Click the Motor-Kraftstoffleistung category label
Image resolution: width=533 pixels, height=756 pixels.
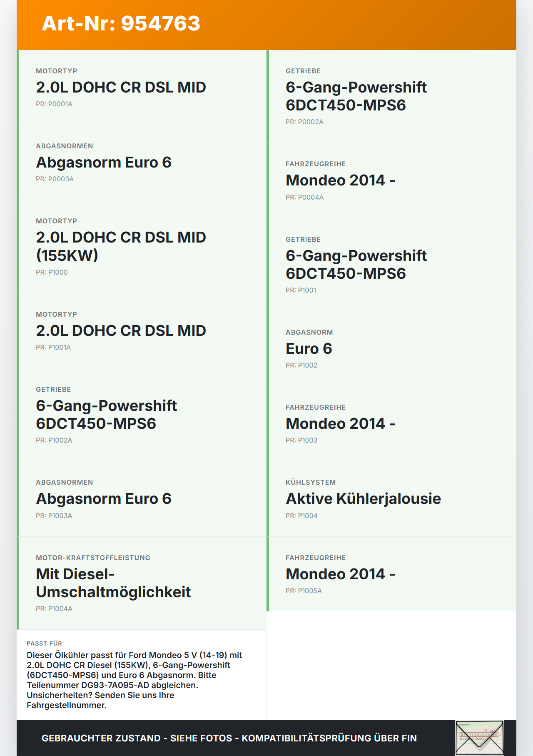(x=93, y=558)
